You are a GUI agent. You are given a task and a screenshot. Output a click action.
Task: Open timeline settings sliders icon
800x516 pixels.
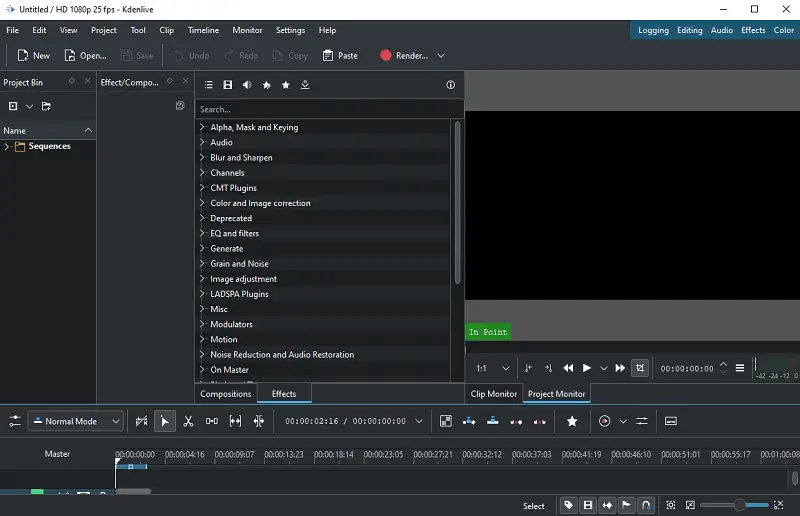click(15, 421)
